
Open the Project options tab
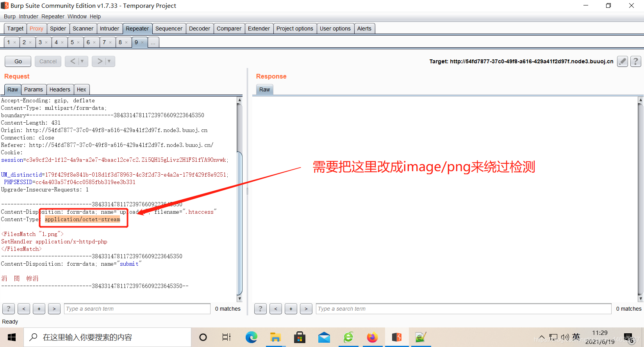click(295, 29)
